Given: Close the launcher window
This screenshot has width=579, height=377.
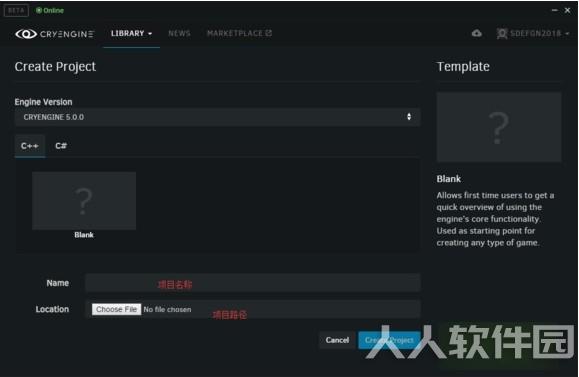Looking at the screenshot, I should pyautogui.click(x=568, y=10).
